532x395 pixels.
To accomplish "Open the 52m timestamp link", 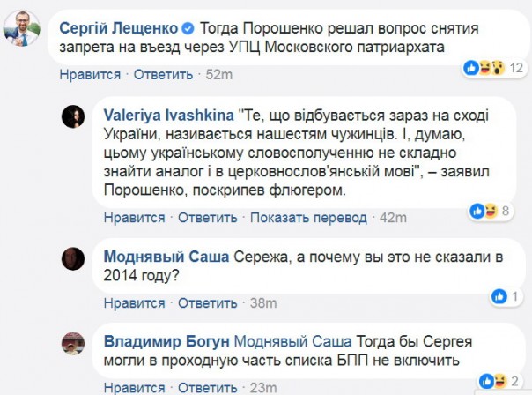I will pyautogui.click(x=217, y=76).
